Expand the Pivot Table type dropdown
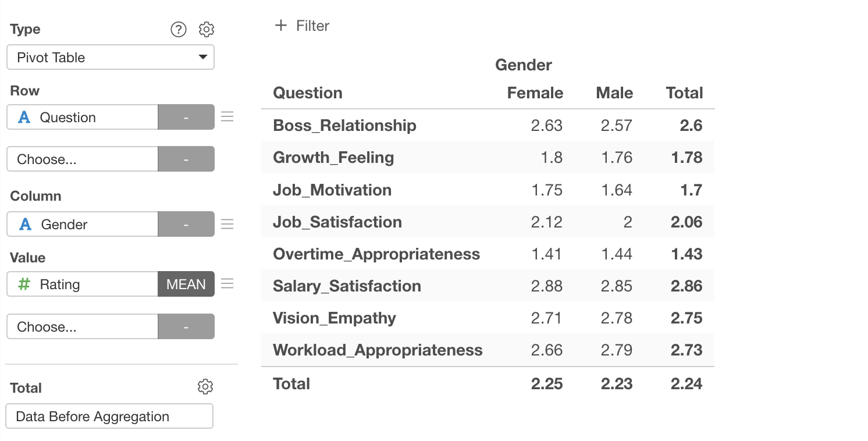This screenshot has width=868, height=441. pos(111,58)
